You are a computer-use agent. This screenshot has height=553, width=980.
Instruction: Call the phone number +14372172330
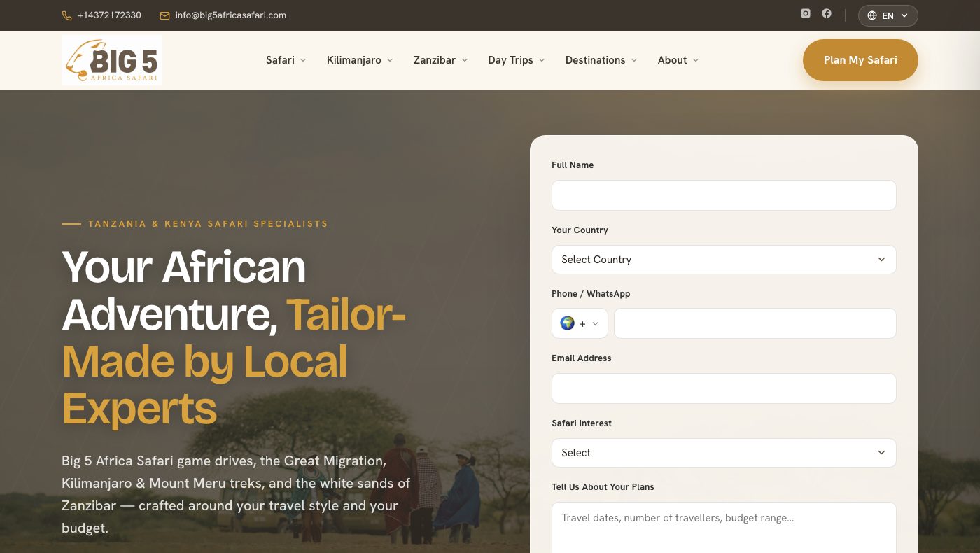[109, 15]
